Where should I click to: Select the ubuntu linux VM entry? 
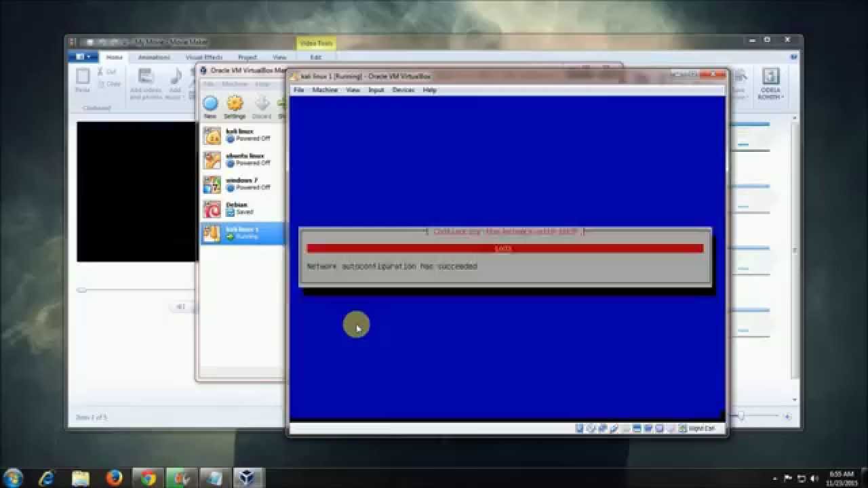pyautogui.click(x=243, y=159)
